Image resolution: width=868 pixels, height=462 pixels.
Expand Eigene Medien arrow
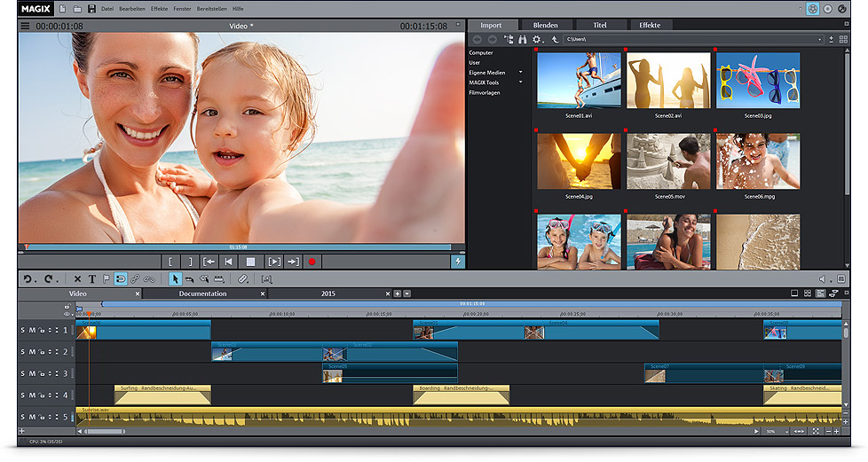(520, 73)
